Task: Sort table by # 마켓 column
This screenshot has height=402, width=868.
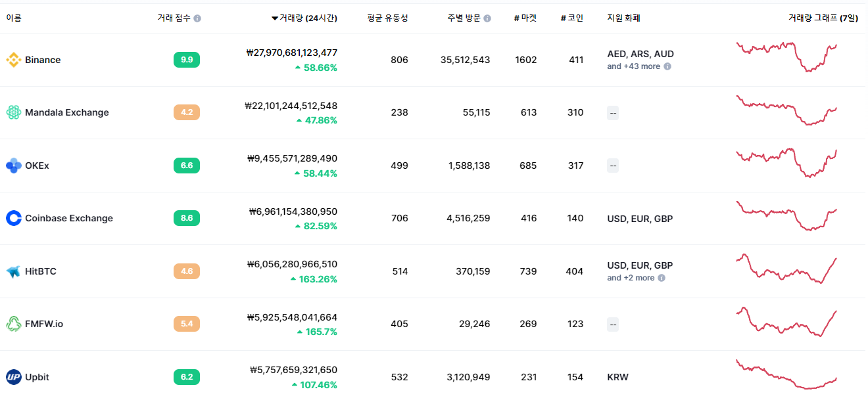Action: click(525, 18)
